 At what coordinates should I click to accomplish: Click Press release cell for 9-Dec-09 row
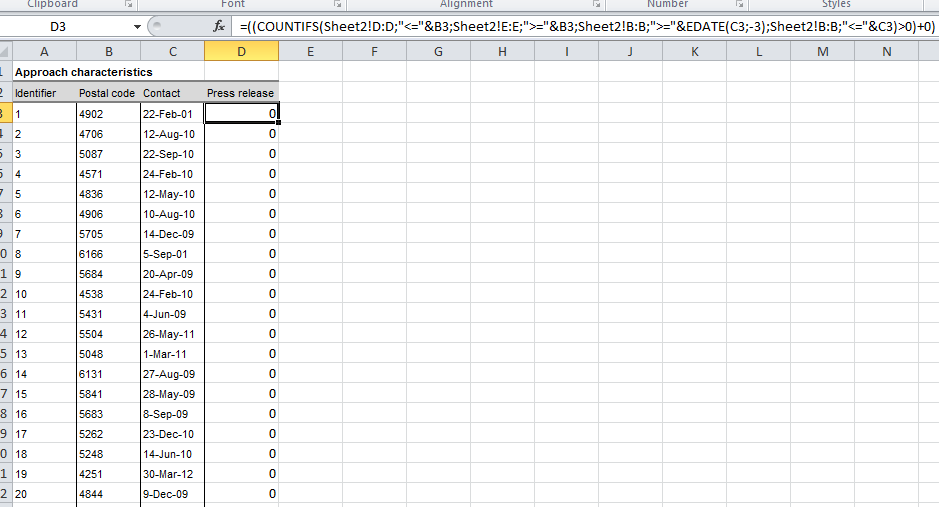[241, 494]
